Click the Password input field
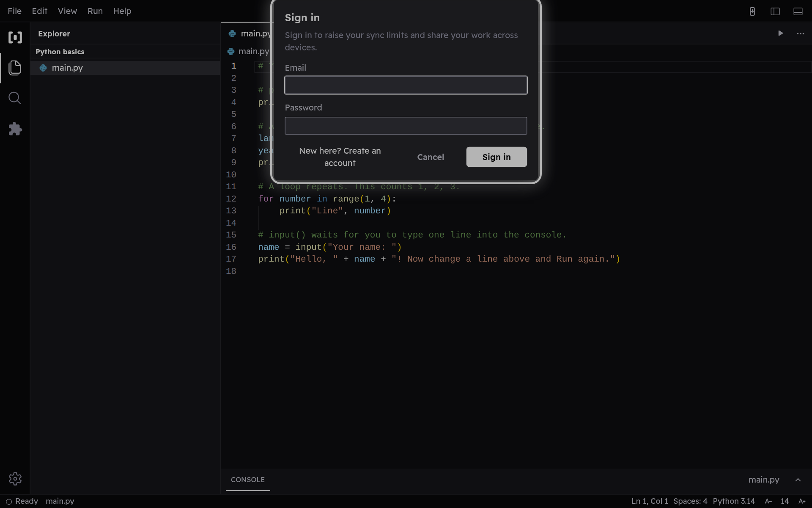 [406, 126]
